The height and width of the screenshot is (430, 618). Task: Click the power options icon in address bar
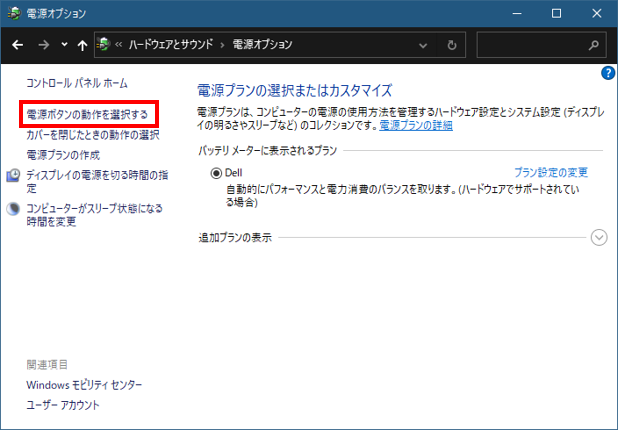(x=103, y=44)
